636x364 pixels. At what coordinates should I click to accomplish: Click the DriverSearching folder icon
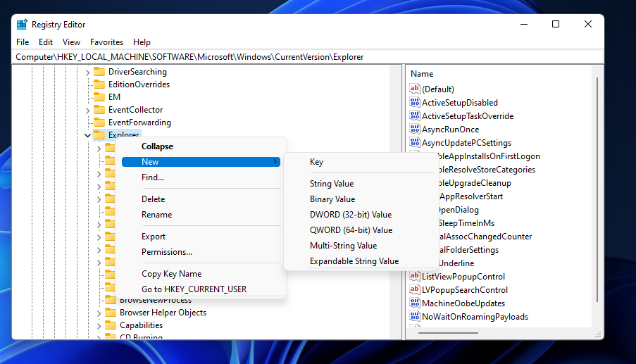[x=99, y=72]
